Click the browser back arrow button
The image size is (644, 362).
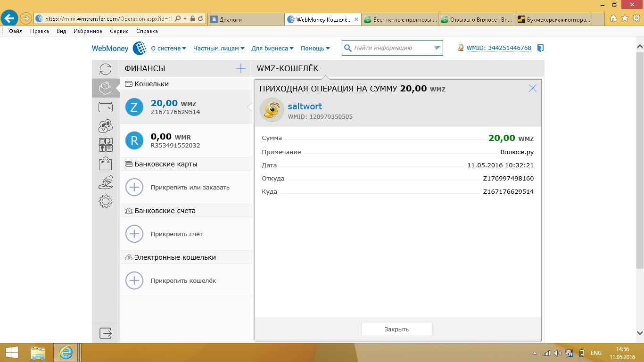tap(10, 19)
